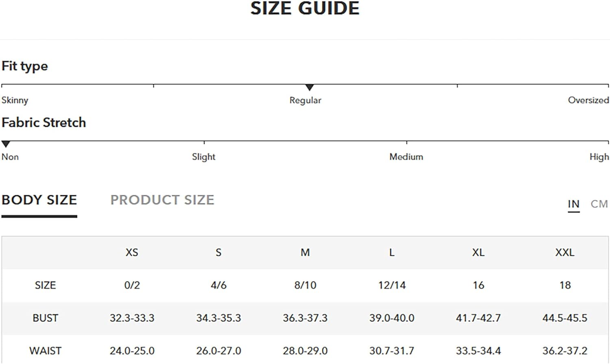The width and height of the screenshot is (610, 364).
Task: Select the BUST row label
Action: click(x=45, y=318)
